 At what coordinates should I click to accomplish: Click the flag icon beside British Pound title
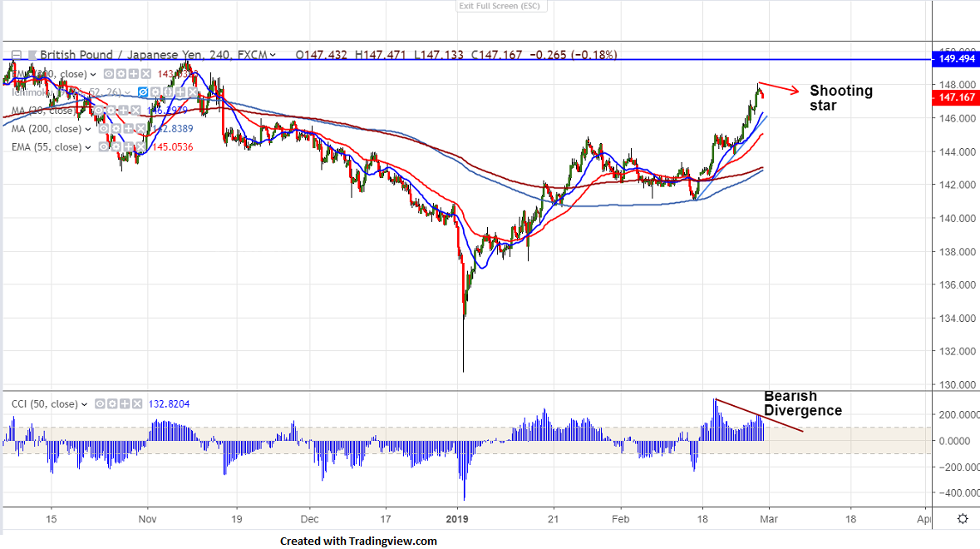tap(32, 54)
